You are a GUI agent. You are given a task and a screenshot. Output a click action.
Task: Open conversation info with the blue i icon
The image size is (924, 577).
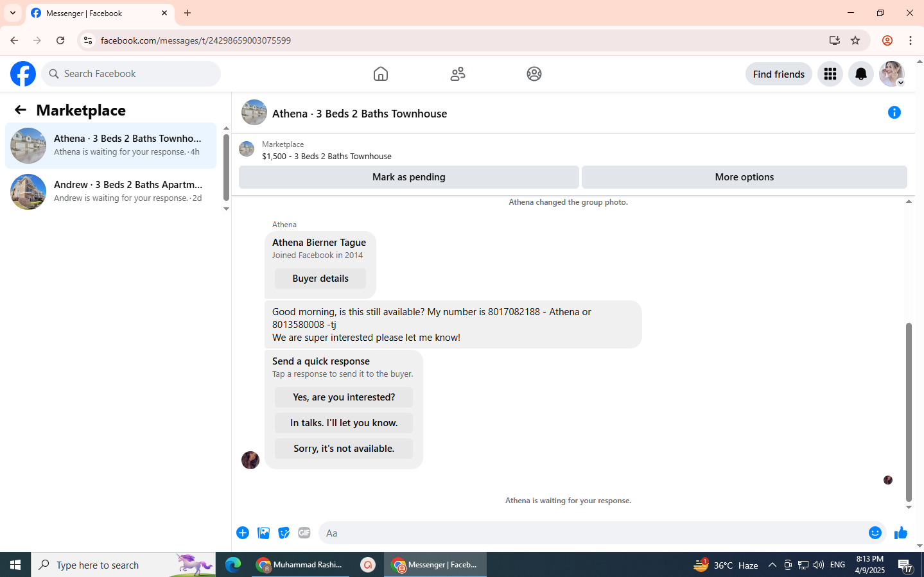[894, 112]
